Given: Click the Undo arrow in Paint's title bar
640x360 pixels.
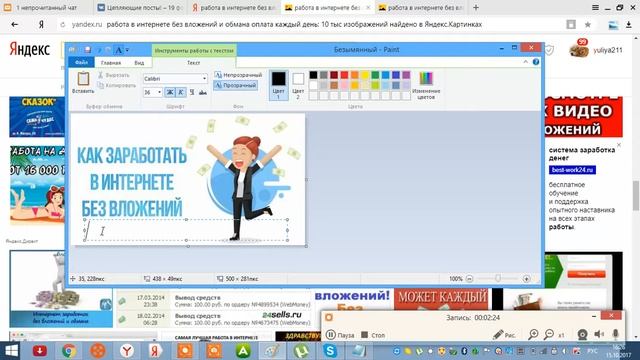Looking at the screenshot, I should tap(98, 50).
